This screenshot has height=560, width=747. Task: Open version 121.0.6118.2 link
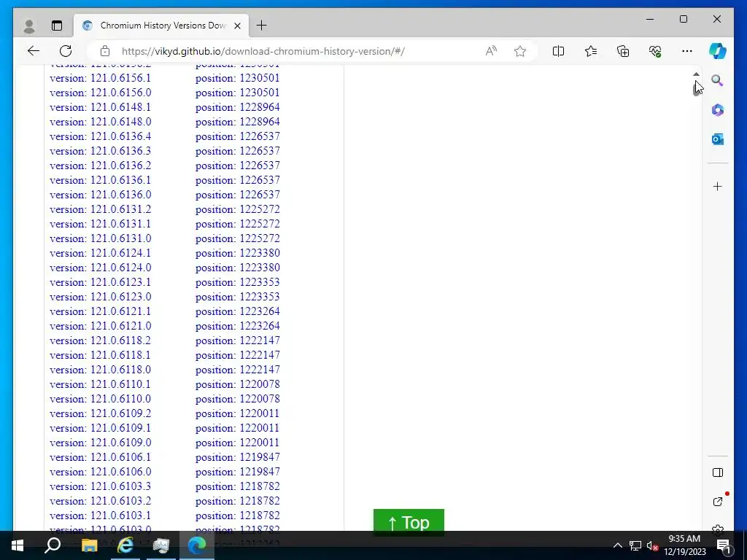(x=100, y=341)
